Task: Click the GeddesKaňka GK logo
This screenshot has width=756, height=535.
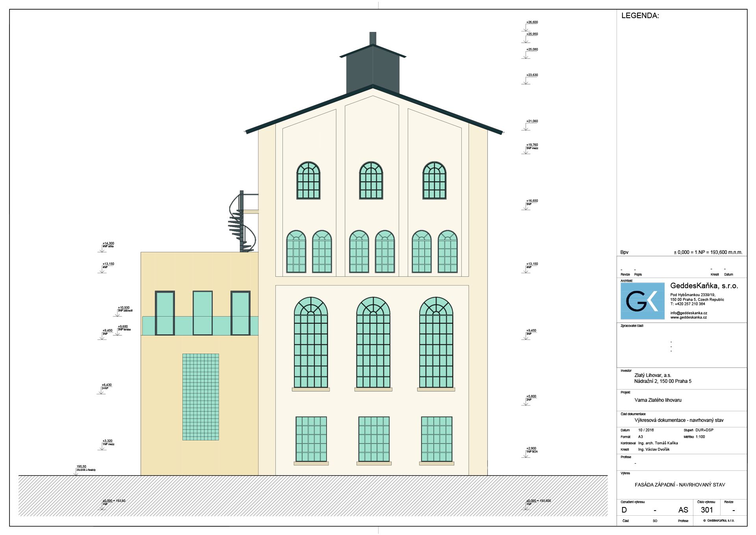Action: tap(642, 301)
